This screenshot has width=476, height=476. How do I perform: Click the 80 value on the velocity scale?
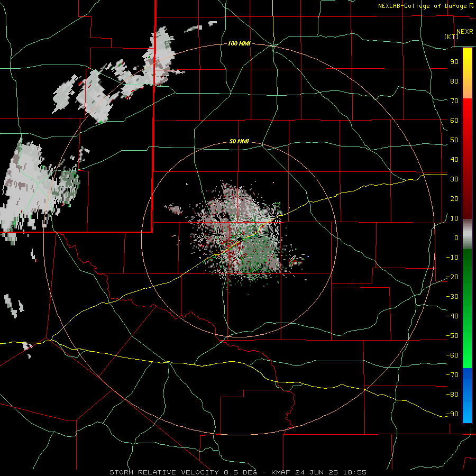click(x=454, y=81)
